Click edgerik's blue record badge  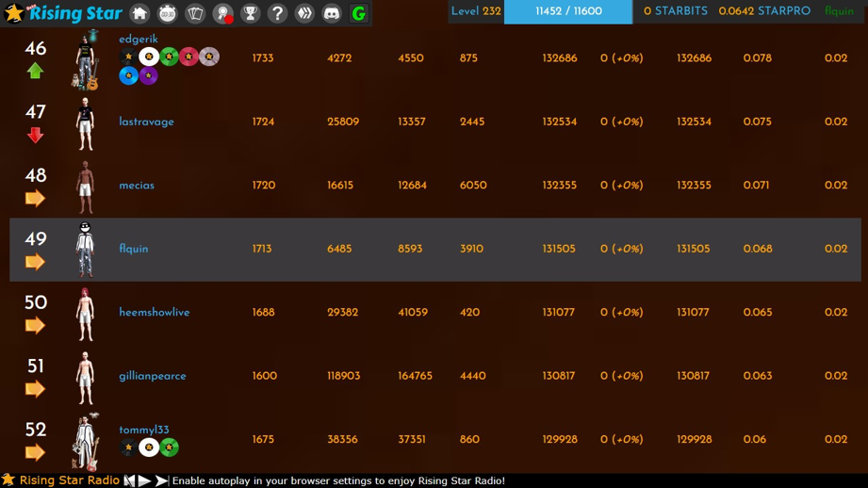(x=128, y=75)
